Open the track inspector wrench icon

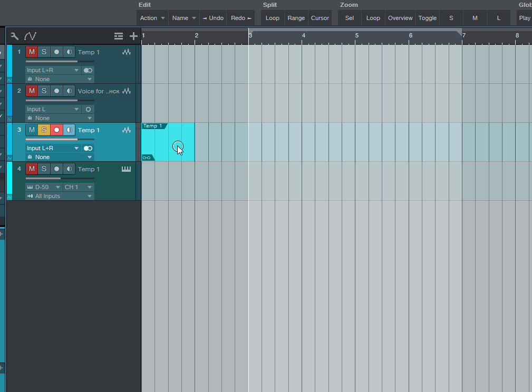pos(14,36)
